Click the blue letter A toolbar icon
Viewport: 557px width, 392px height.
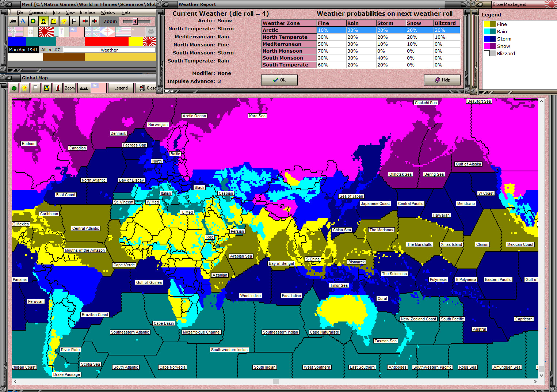(23, 21)
